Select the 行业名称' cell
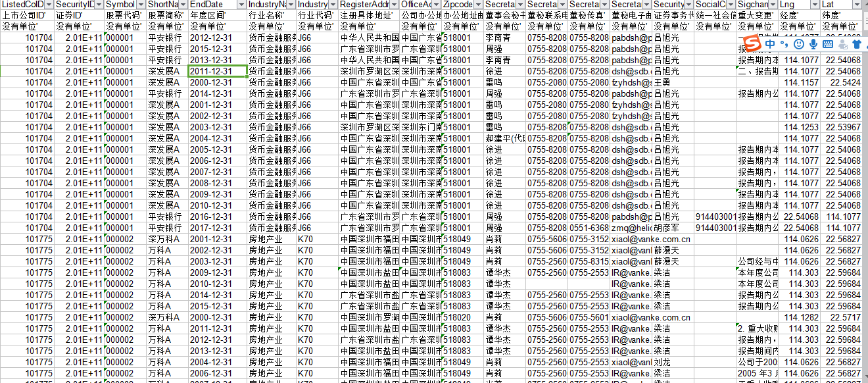Screen dimensions: 868x383 (x=272, y=16)
